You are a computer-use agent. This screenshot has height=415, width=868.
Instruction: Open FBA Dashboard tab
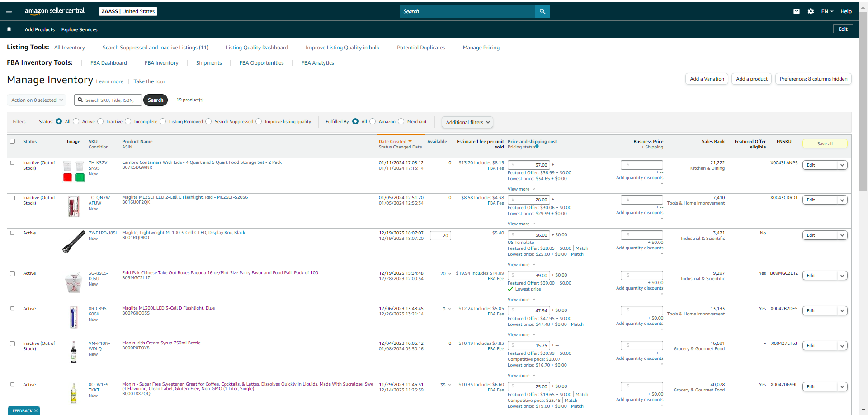pos(108,63)
